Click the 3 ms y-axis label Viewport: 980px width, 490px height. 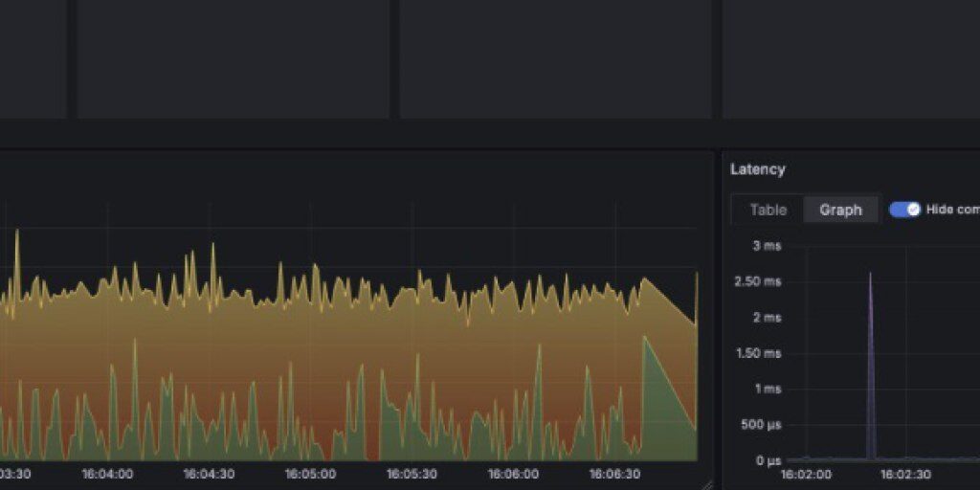coord(767,246)
